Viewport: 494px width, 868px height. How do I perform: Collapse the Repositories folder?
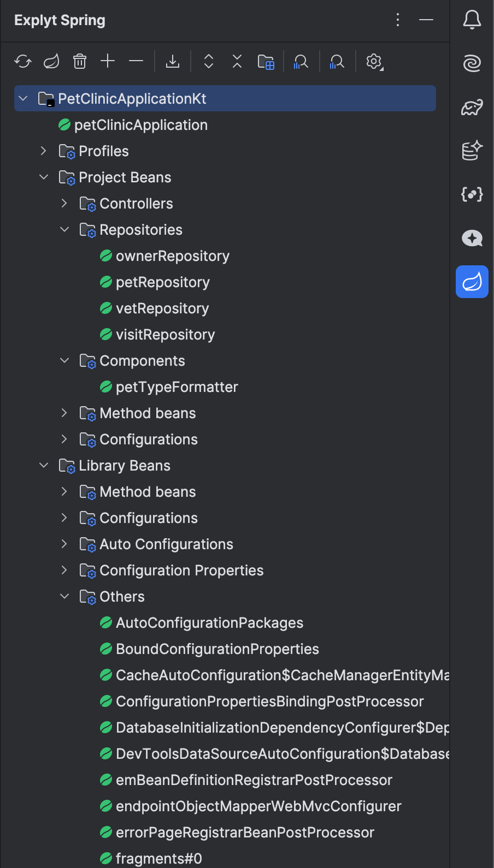64,229
